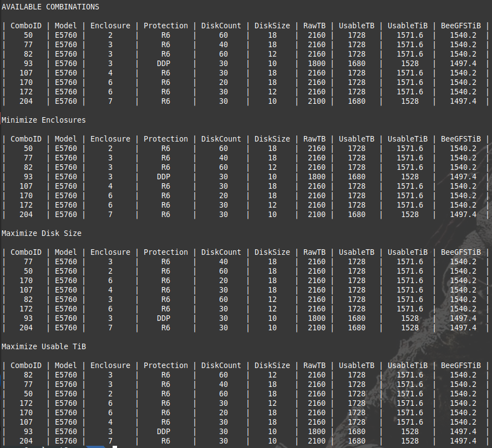Viewport: 492px width, 448px height.
Task: Click the "Minimize Enclosures" heading
Action: (x=44, y=120)
